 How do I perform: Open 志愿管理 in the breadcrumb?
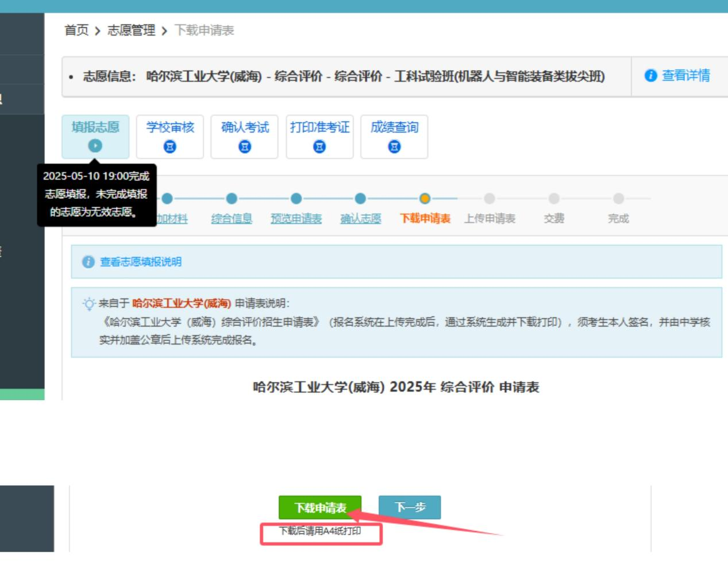point(131,30)
